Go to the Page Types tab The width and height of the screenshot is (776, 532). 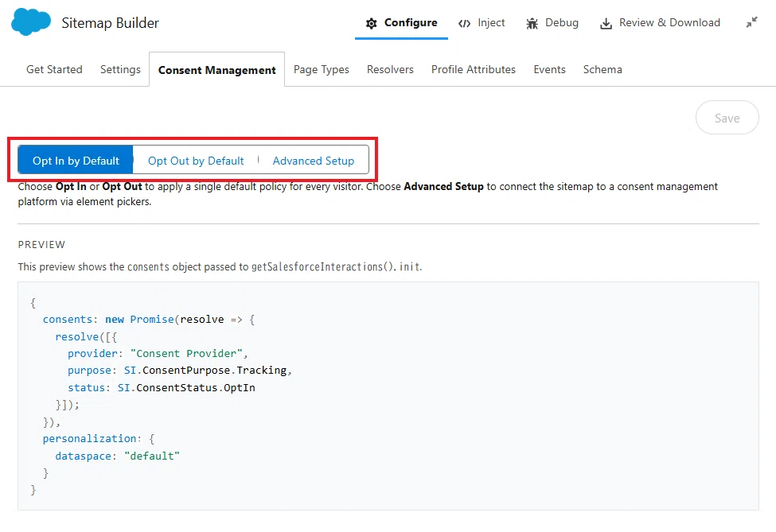point(322,70)
